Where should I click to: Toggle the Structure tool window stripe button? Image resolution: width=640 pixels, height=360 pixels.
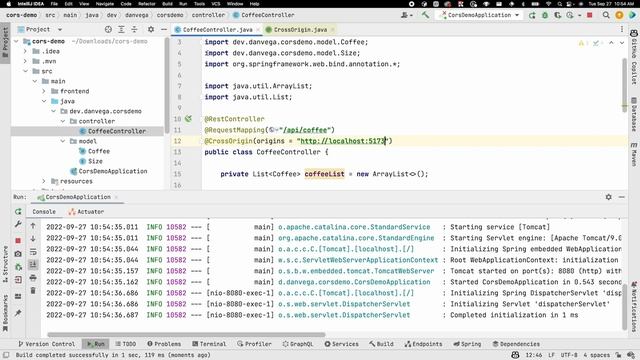pos(5,264)
